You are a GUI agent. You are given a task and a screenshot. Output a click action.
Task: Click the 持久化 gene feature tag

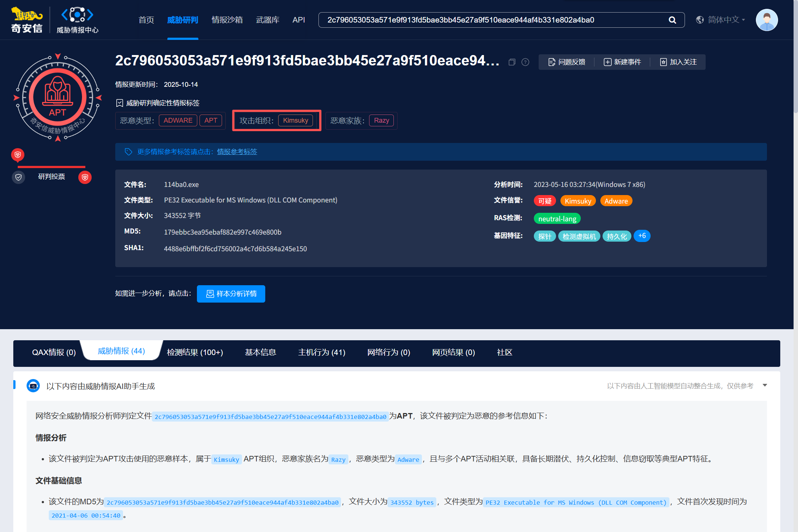pyautogui.click(x=617, y=236)
